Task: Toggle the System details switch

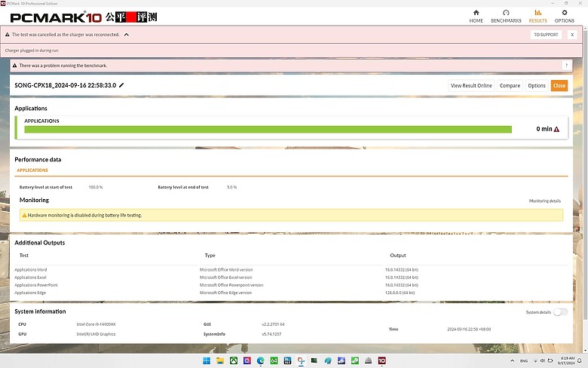Action: [x=560, y=312]
